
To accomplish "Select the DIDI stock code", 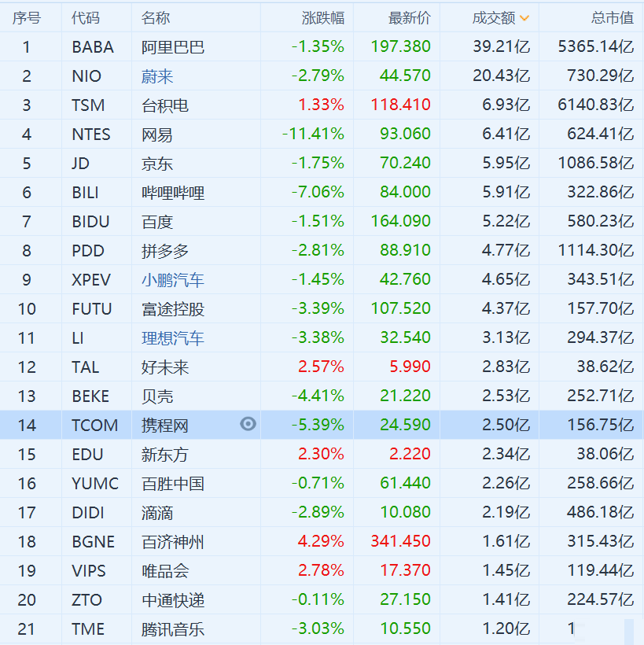I will [88, 513].
